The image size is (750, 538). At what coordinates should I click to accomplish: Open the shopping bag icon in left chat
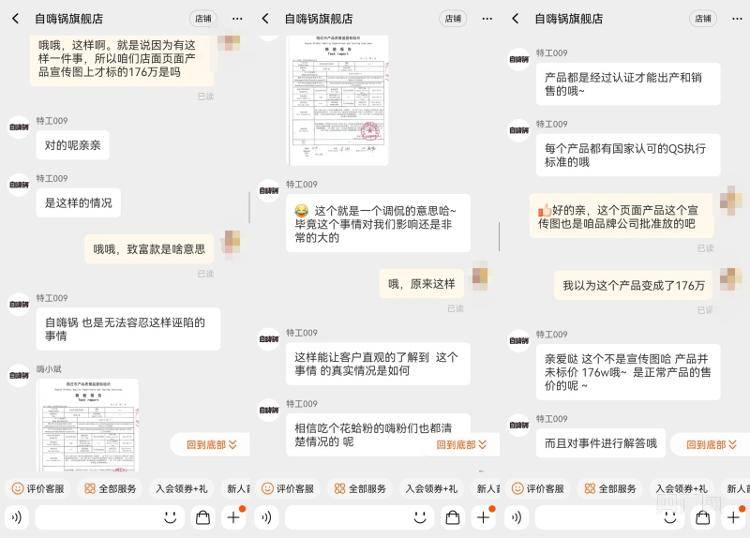[x=203, y=517]
